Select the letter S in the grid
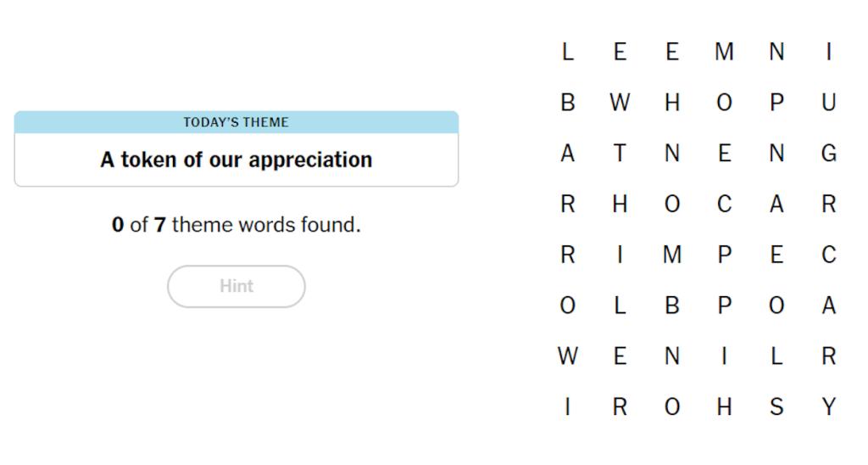Image resolution: width=868 pixels, height=465 pixels. pyautogui.click(x=776, y=406)
